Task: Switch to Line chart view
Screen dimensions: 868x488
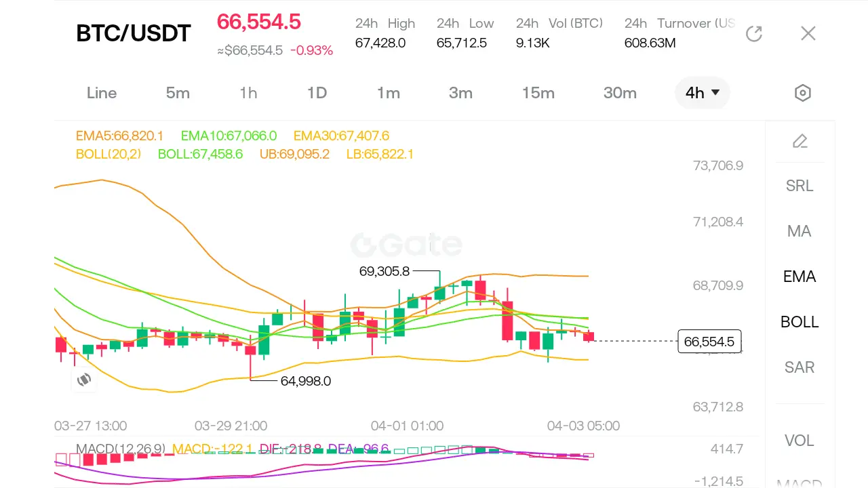Action: pos(102,93)
